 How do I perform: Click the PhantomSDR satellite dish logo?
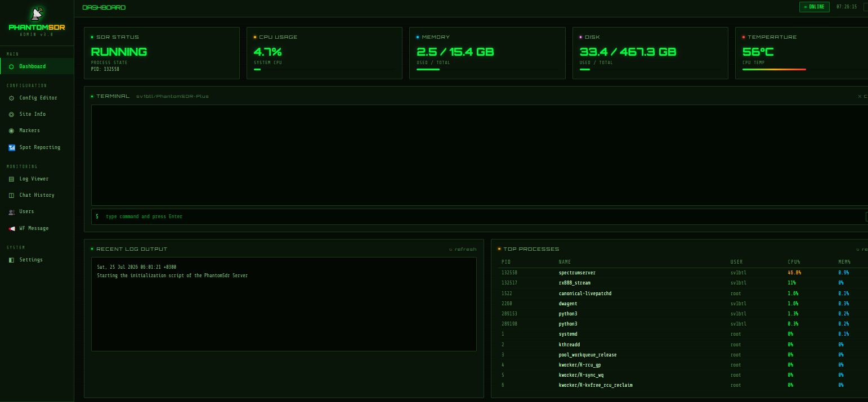coord(37,13)
